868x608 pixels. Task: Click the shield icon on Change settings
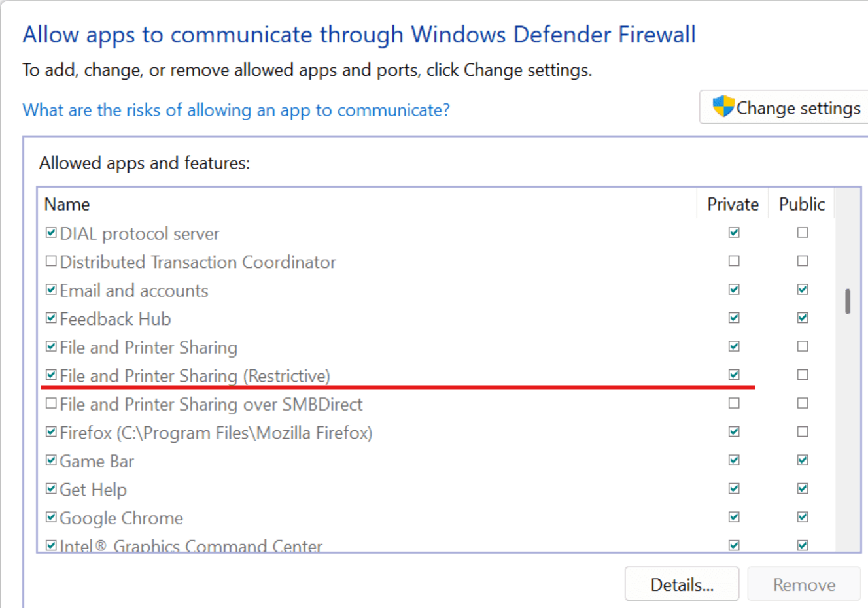[723, 107]
